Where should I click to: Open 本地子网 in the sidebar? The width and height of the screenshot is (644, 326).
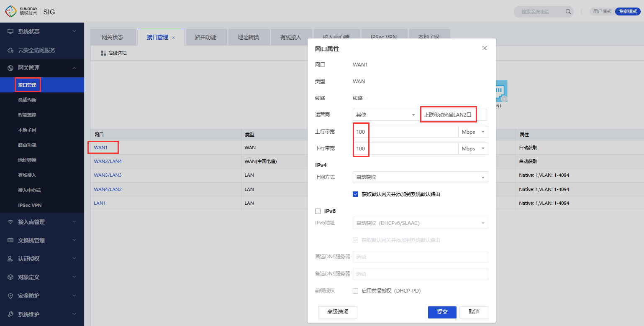(27, 130)
